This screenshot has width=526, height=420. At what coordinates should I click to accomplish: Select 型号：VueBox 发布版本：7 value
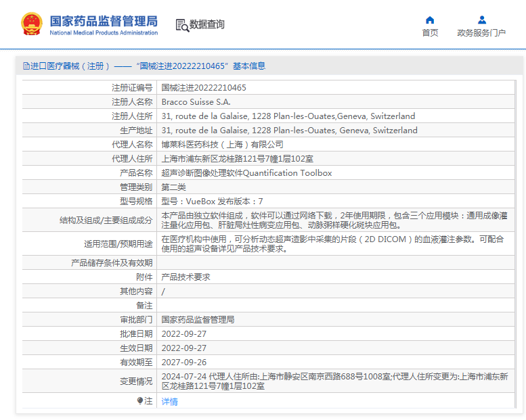pyautogui.click(x=212, y=202)
